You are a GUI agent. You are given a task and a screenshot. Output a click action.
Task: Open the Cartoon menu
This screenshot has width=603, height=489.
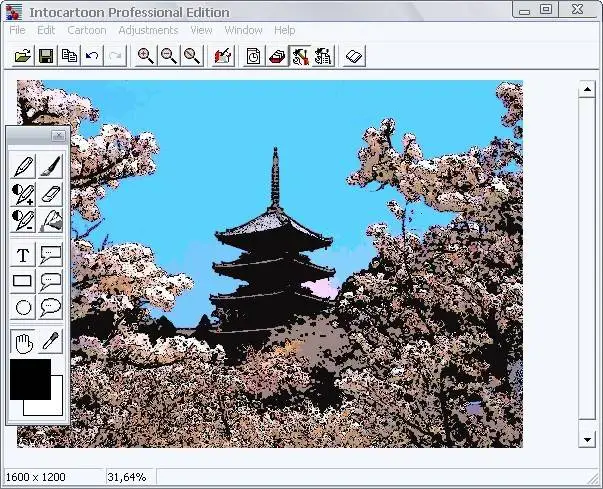87,30
